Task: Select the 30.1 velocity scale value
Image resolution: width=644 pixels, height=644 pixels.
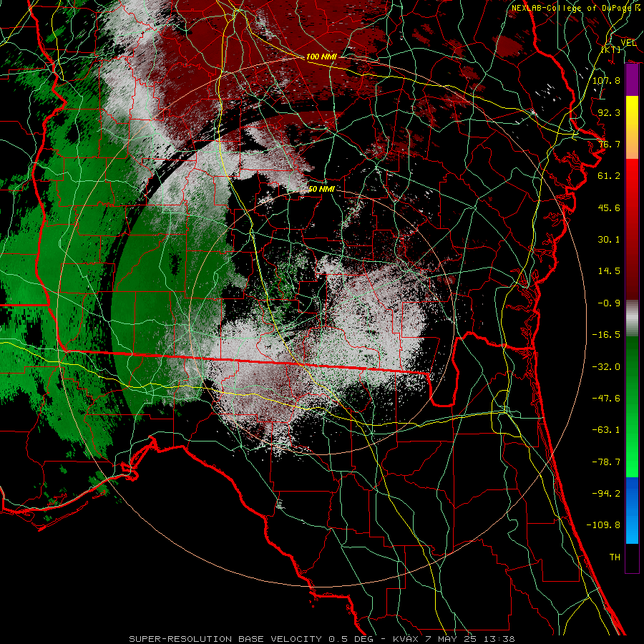Action: (x=609, y=240)
